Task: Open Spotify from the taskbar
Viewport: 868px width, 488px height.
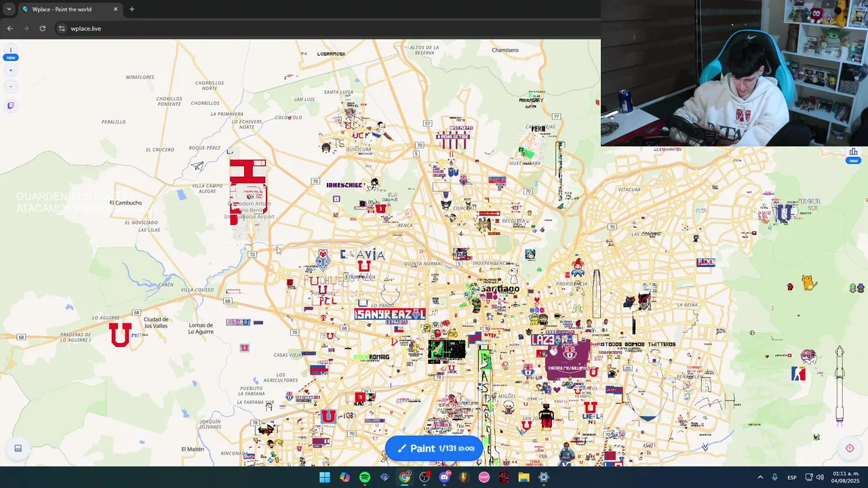Action: click(365, 477)
